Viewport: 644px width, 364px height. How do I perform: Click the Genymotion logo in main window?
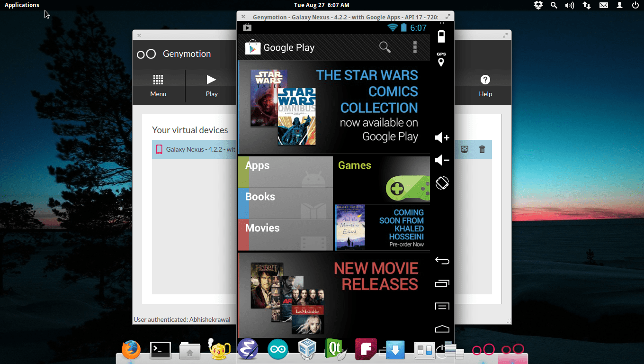coord(146,54)
